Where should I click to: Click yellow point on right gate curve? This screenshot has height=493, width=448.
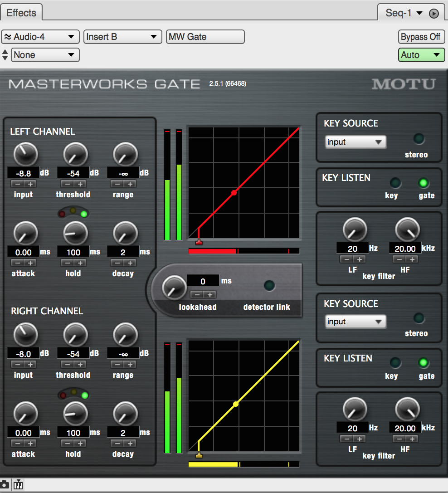[235, 405]
